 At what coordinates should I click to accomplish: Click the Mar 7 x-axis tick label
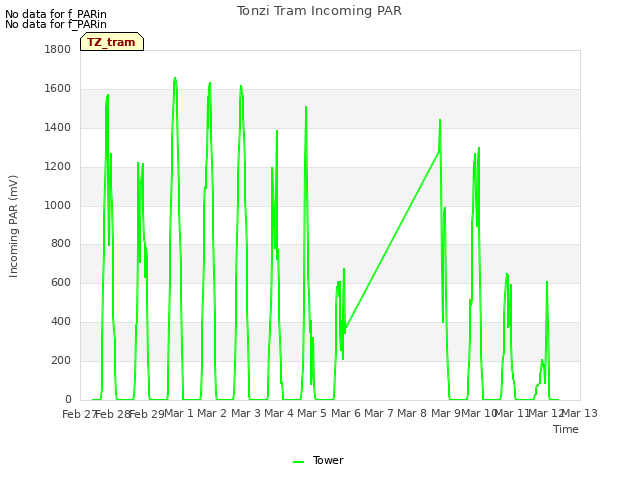[x=379, y=413]
